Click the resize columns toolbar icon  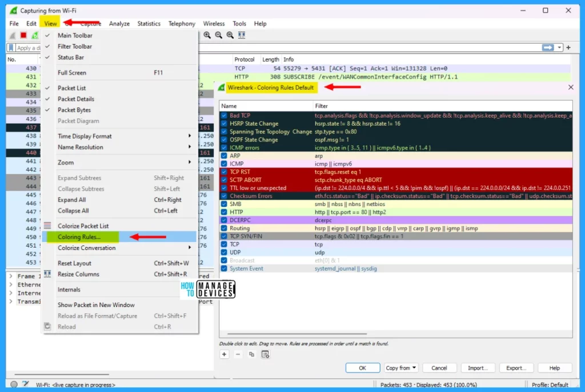tap(242, 35)
